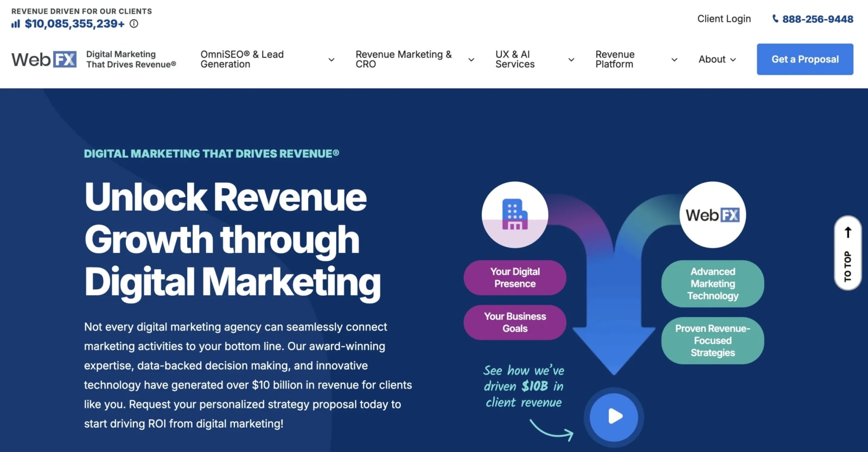The image size is (868, 452).
Task: Click the WebFX logo in header
Action: click(x=44, y=59)
